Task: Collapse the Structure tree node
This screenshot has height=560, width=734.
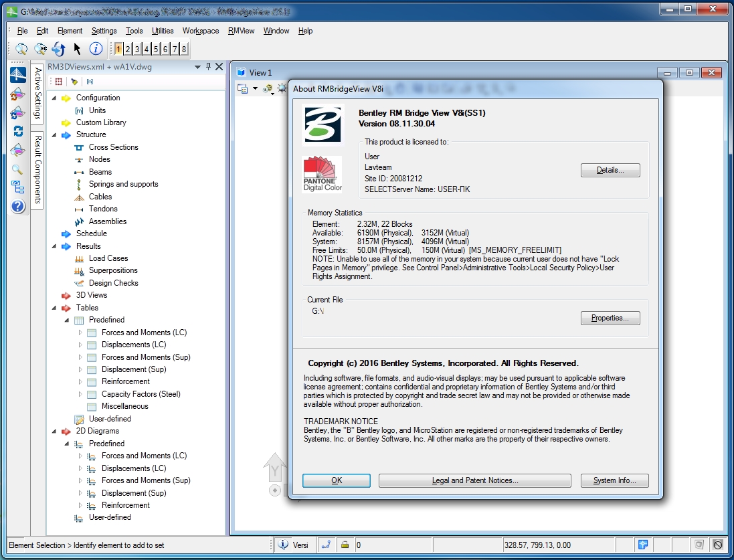Action: tap(54, 135)
